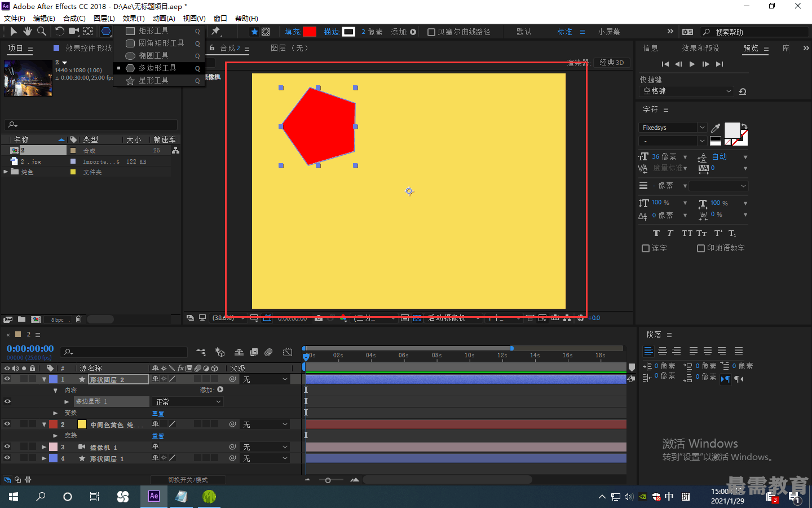Select the Pan Behind anchor point tool

click(x=89, y=32)
